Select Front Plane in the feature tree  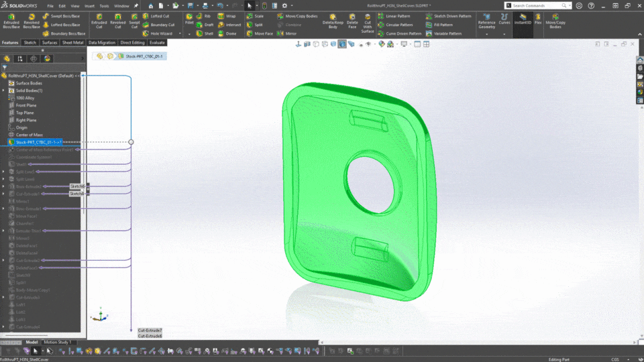point(26,105)
